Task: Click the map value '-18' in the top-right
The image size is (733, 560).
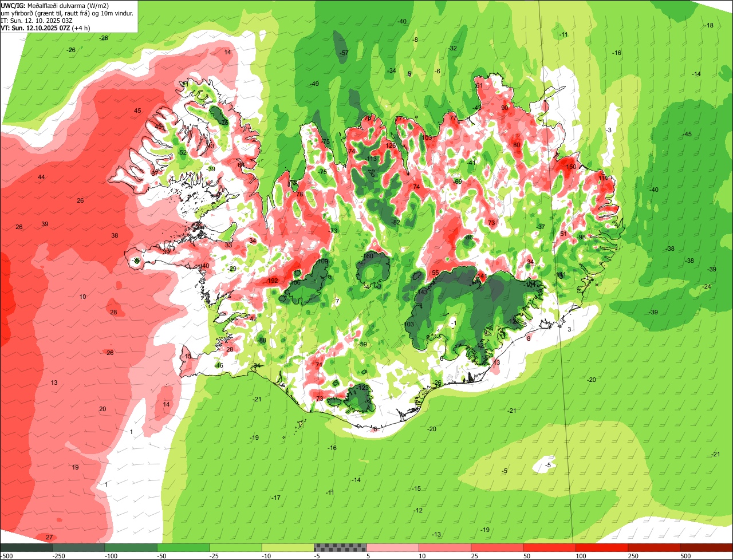Action: (x=709, y=25)
